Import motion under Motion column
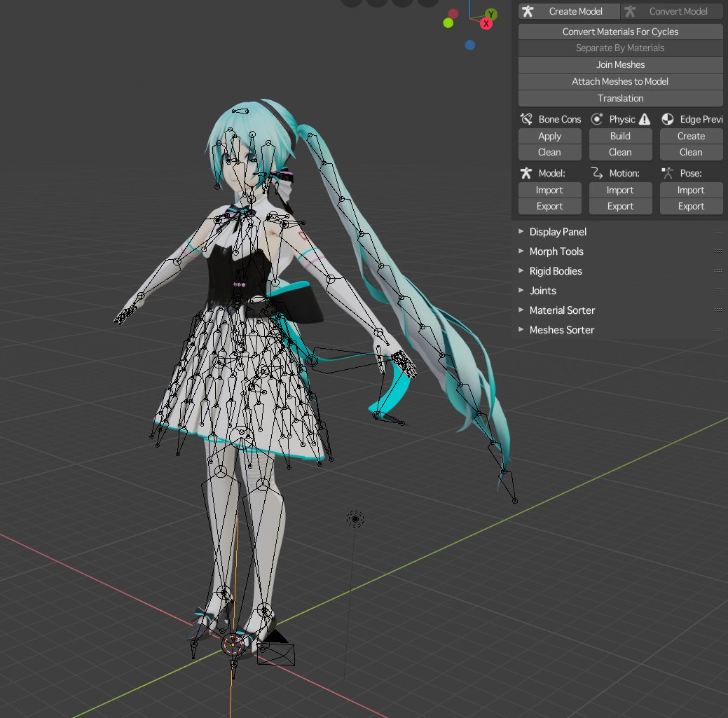The width and height of the screenshot is (728, 718). pyautogui.click(x=620, y=190)
